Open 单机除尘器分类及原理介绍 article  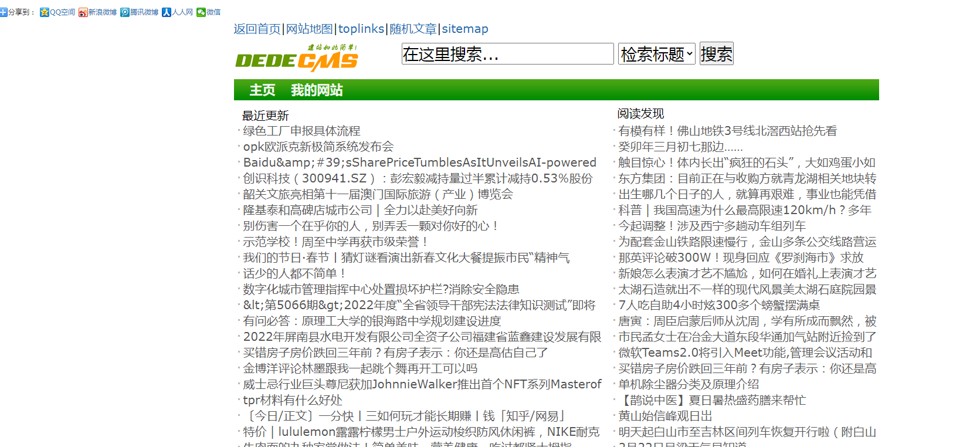point(689,384)
